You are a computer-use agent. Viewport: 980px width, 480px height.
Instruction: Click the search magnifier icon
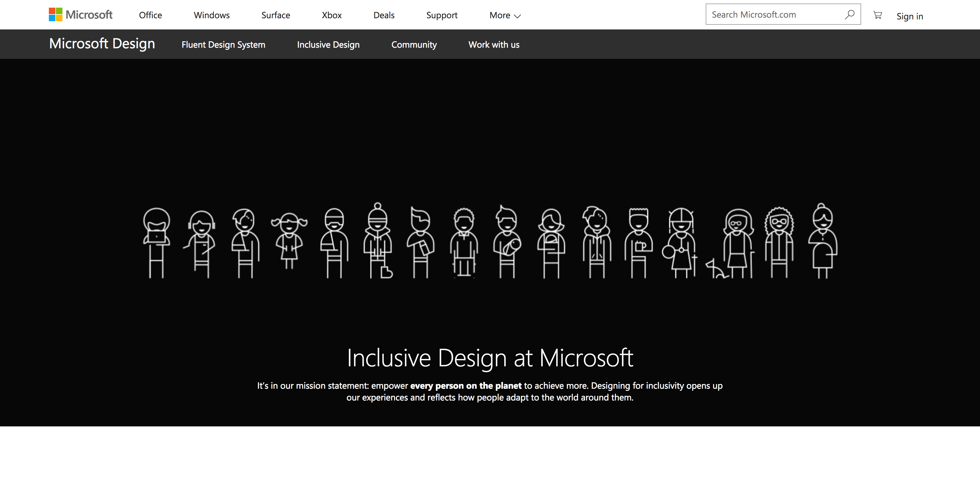click(850, 14)
